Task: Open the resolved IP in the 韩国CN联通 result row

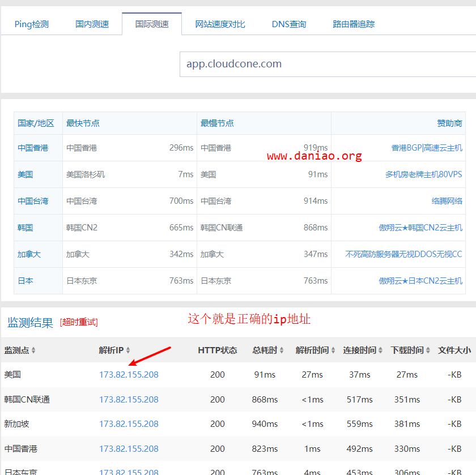Action: 129,400
